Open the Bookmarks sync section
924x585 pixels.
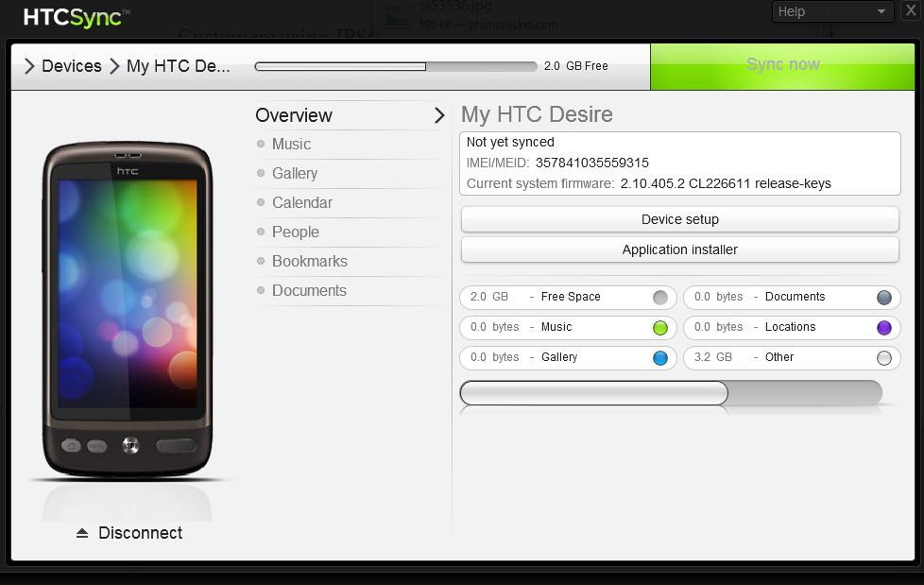351,261
